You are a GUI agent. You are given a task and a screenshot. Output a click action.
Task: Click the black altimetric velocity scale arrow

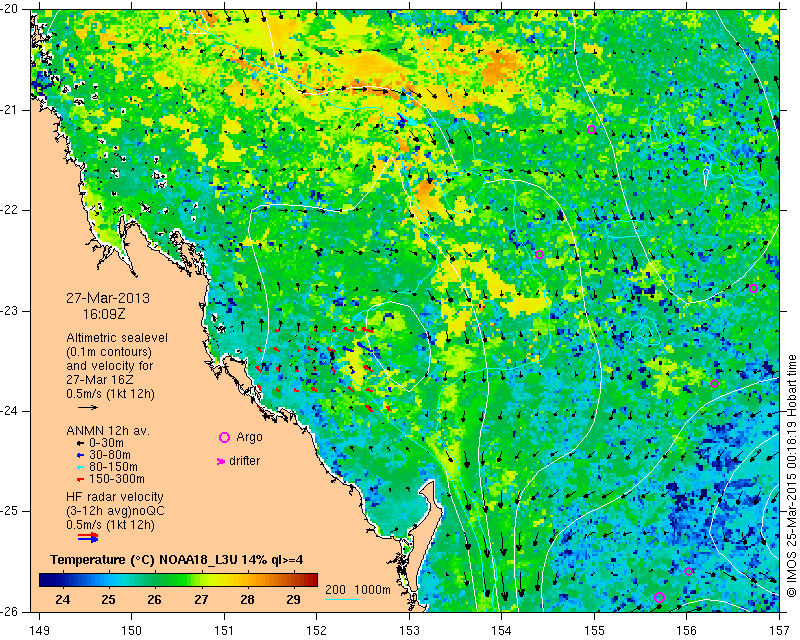[88, 407]
